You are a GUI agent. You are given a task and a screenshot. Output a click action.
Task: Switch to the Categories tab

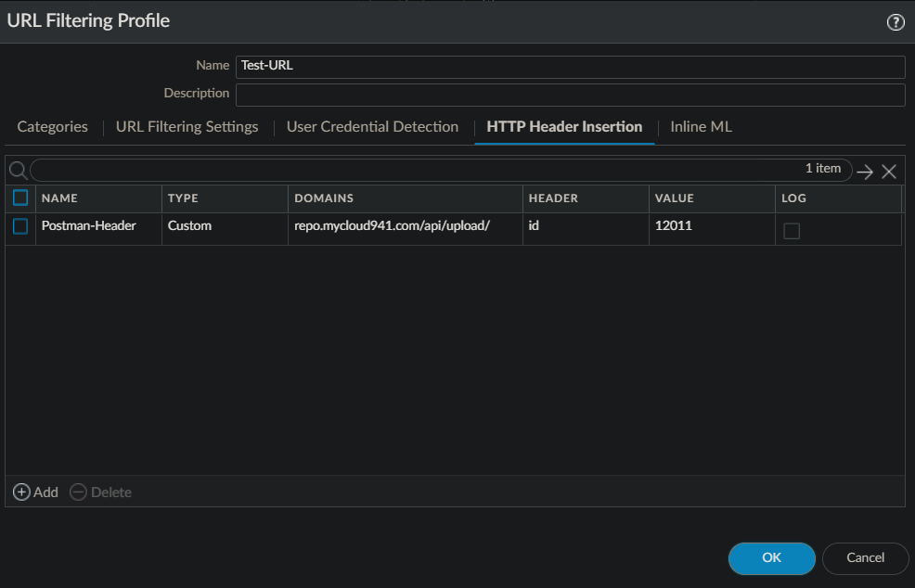pyautogui.click(x=53, y=127)
